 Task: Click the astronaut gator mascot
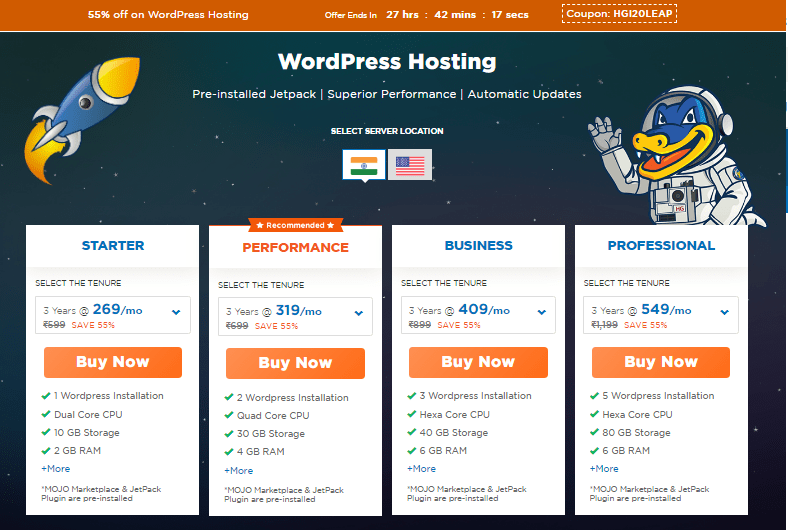676,157
